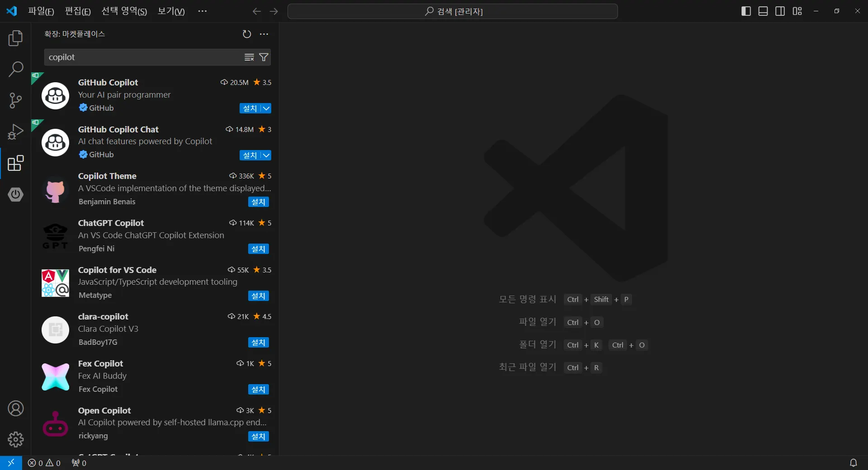The image size is (868, 470).
Task: Select the Copilot for VS Code icon
Action: (x=56, y=283)
